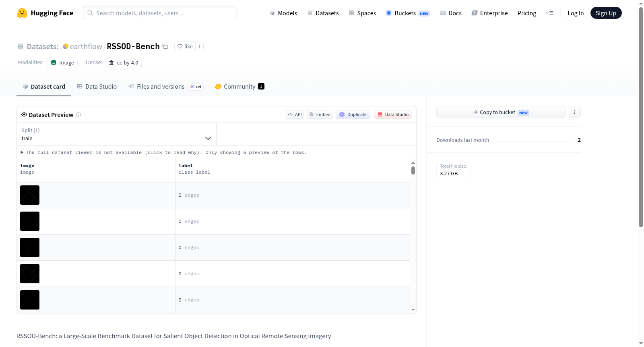Click the Dataset Preview eye icon
The width and height of the screenshot is (644, 347).
(24, 114)
